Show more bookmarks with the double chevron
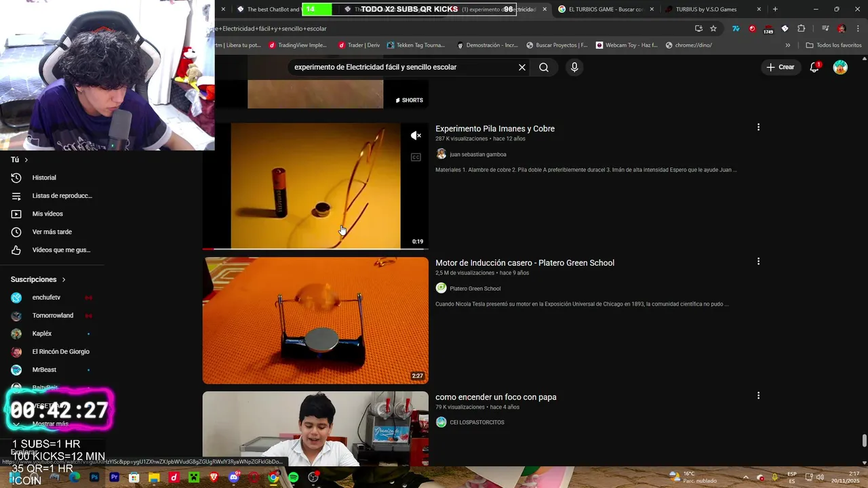The height and width of the screenshot is (488, 868). click(787, 45)
